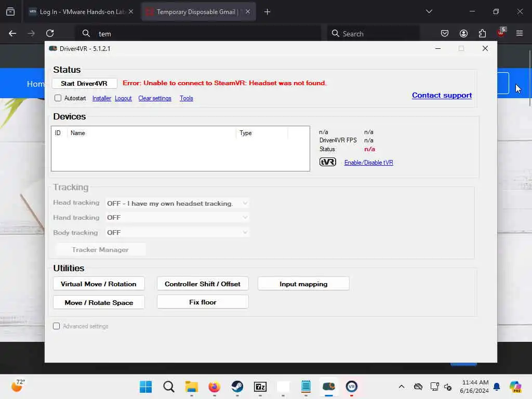Image resolution: width=532 pixels, height=399 pixels.
Task: Open a new Firefox tab
Action: click(x=267, y=12)
